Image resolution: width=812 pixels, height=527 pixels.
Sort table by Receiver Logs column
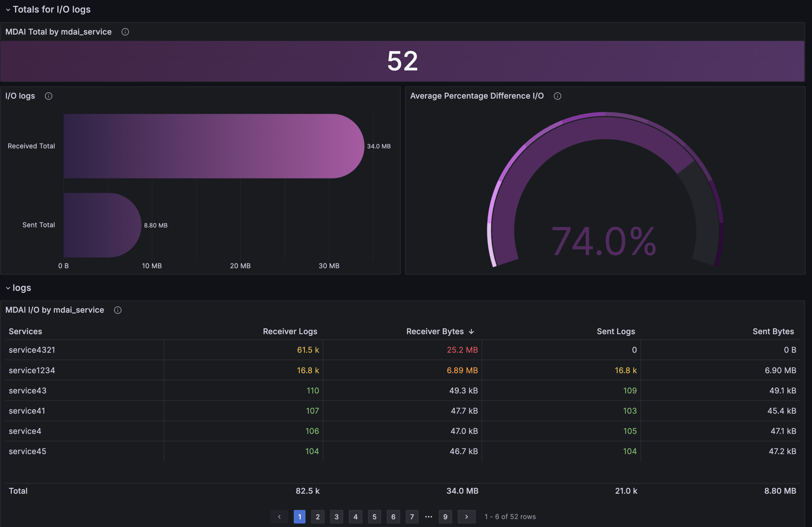pos(290,331)
